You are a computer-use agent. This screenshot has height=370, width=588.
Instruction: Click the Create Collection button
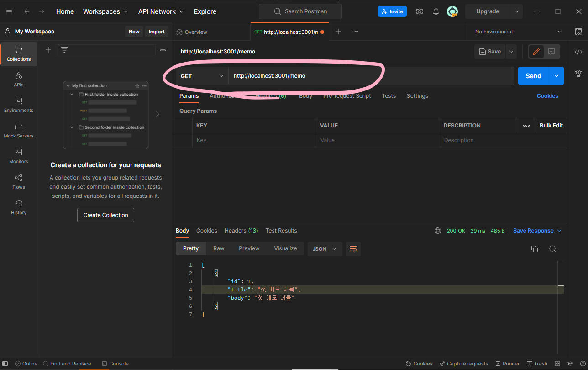[105, 215]
